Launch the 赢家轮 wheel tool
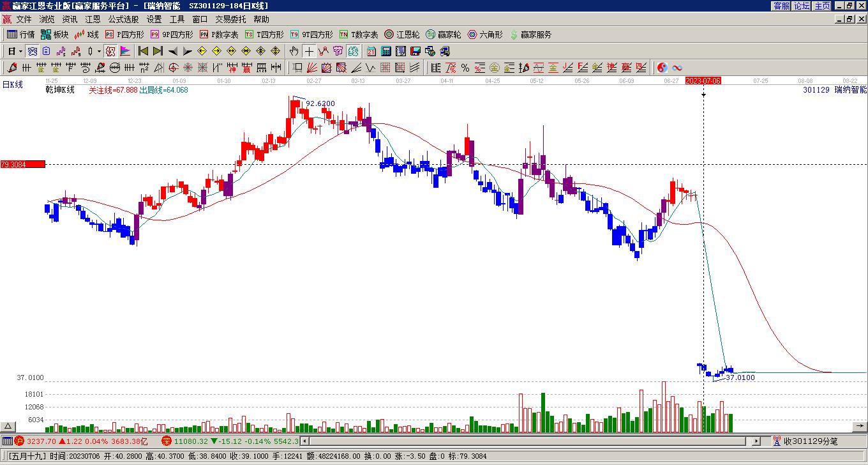Image resolution: width=868 pixels, height=465 pixels. click(x=444, y=34)
